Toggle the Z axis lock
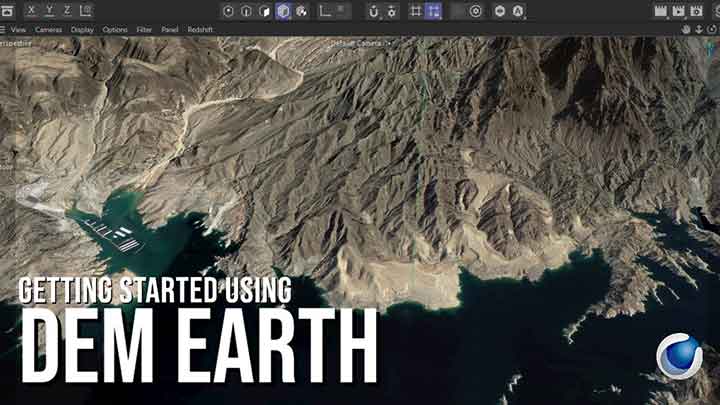This screenshot has height=405, width=720. pos(67,10)
